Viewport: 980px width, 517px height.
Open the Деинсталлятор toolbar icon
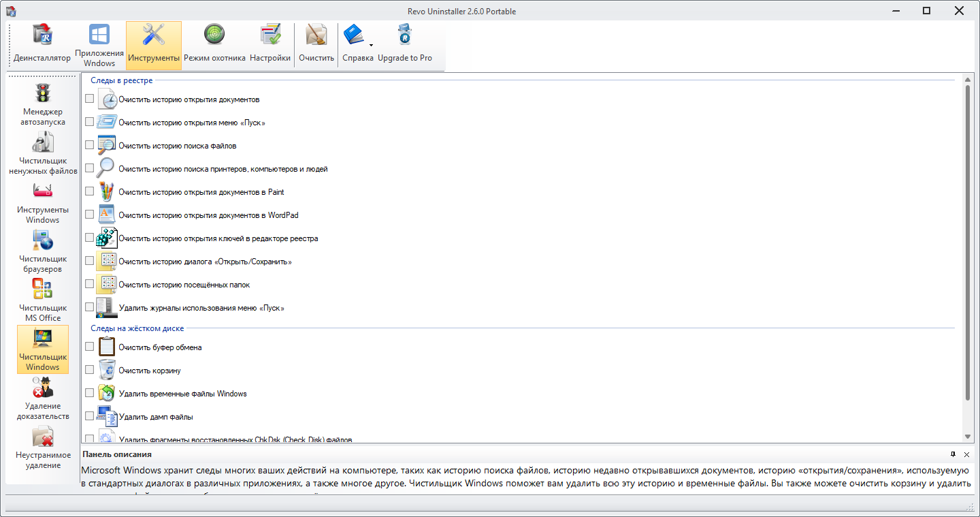click(42, 46)
